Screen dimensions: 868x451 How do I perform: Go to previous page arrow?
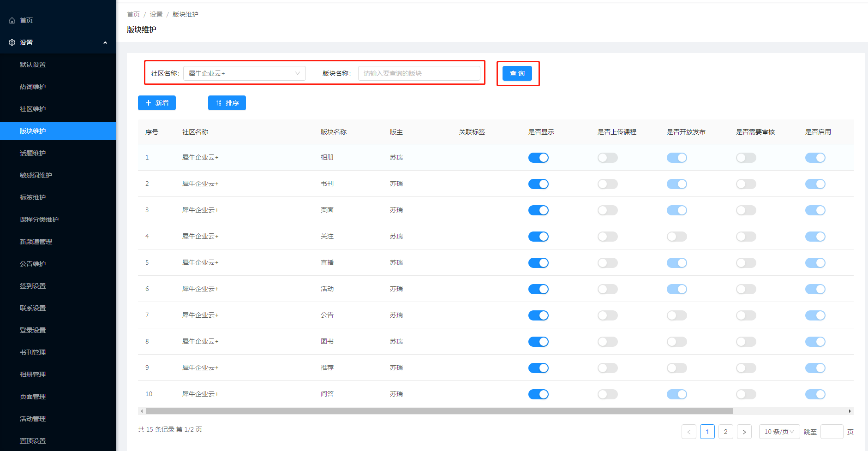[689, 432]
